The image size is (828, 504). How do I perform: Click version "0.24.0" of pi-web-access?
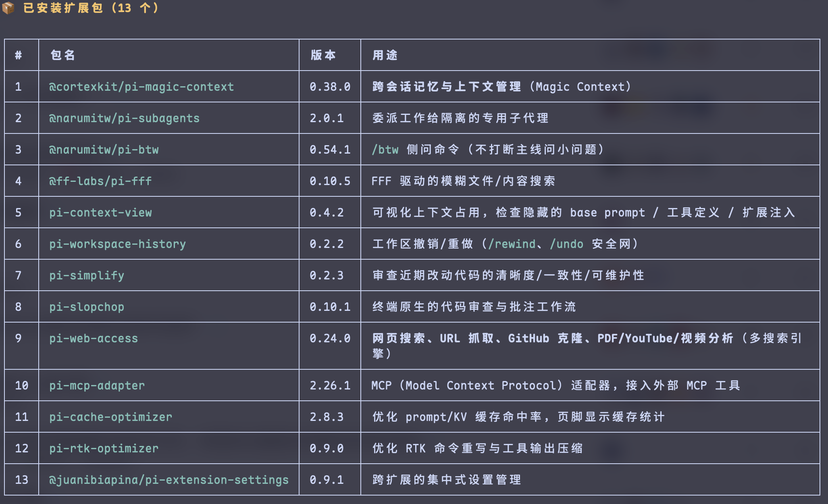330,338
